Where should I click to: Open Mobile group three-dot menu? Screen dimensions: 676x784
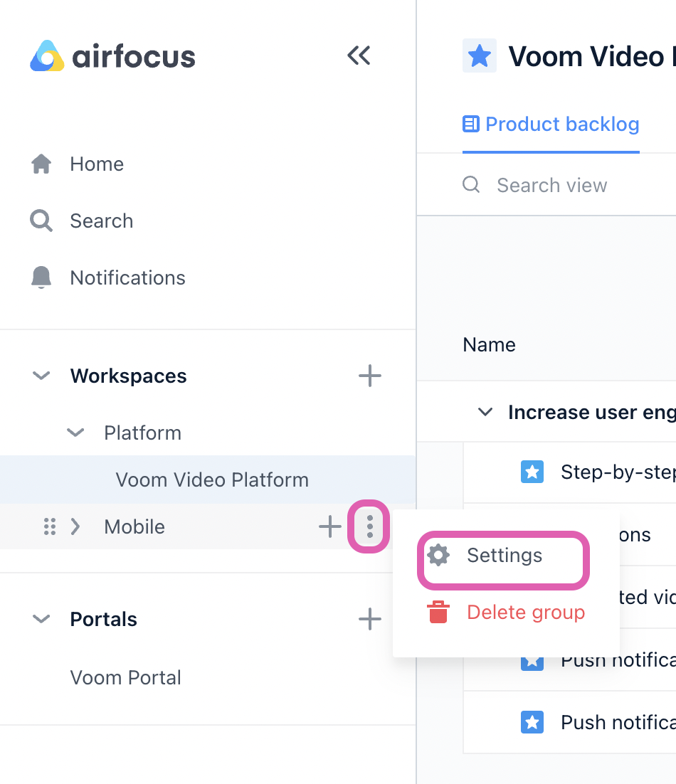point(369,526)
